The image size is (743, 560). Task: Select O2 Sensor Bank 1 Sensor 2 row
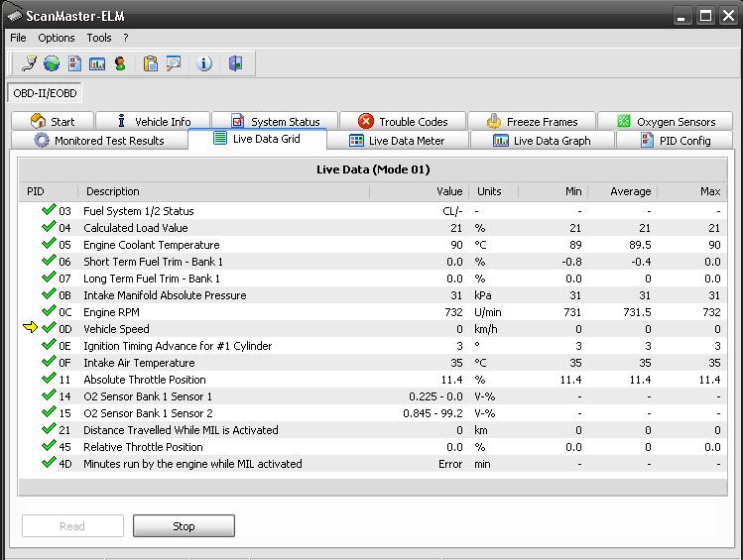[373, 413]
